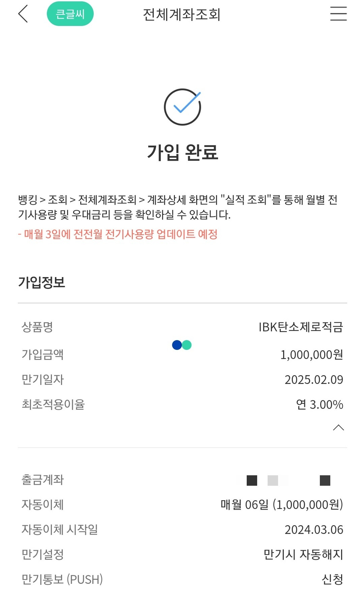Tap the back arrow icon
Image resolution: width=364 pixels, height=599 pixels.
tap(23, 14)
